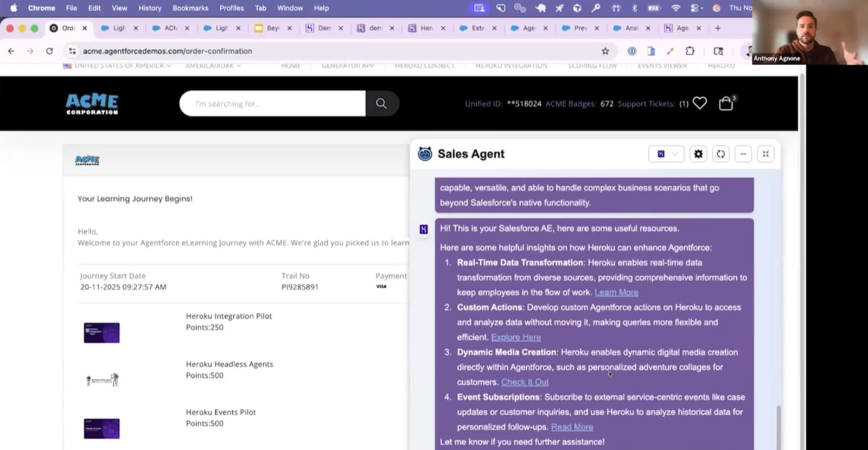Open the Heroku Integration nav link
868x450 pixels.
[511, 66]
